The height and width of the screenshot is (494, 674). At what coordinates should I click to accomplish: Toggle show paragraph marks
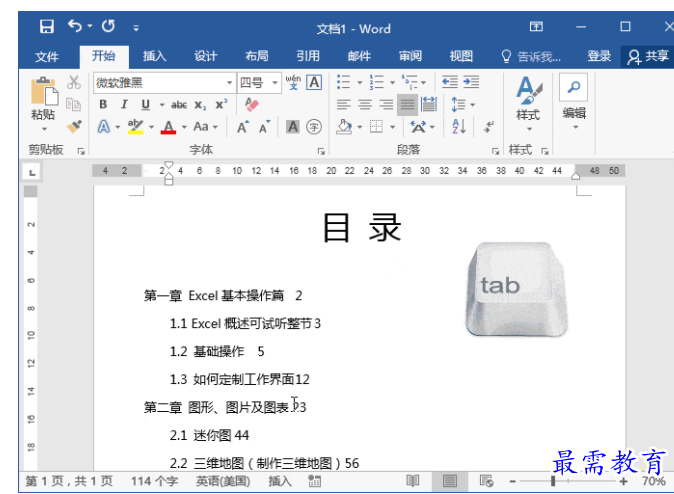488,127
